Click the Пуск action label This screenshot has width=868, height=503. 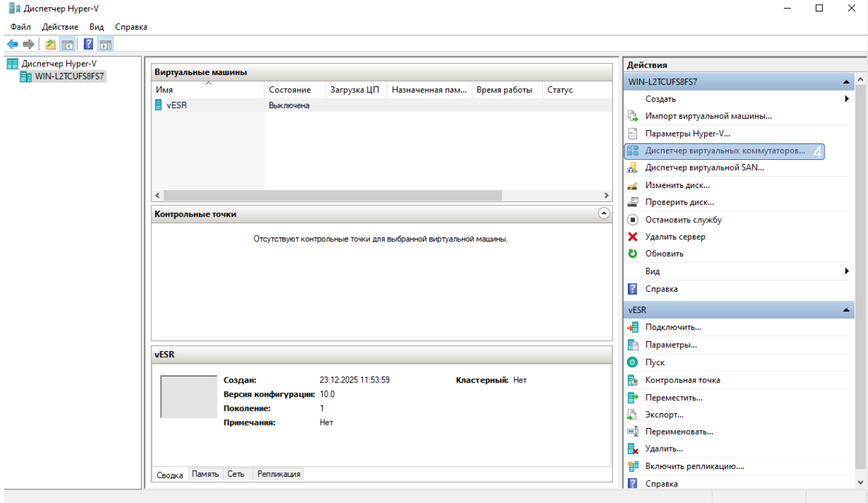pos(655,363)
